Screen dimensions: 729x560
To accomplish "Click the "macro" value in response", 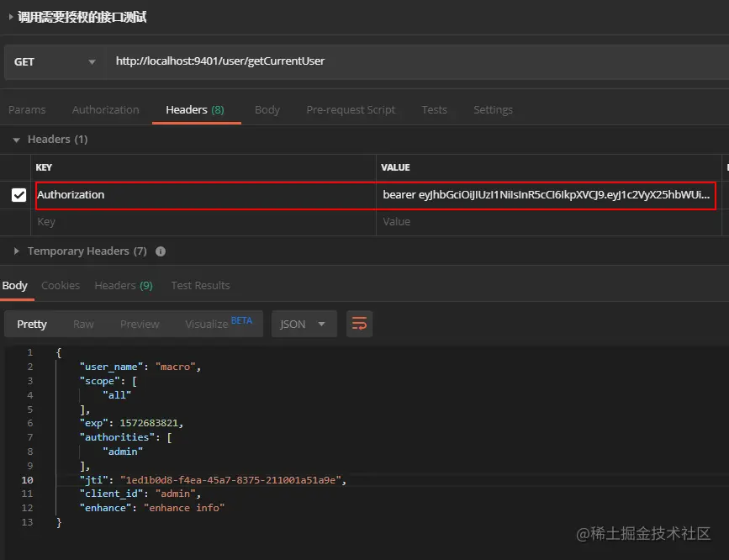I will click(175, 367).
